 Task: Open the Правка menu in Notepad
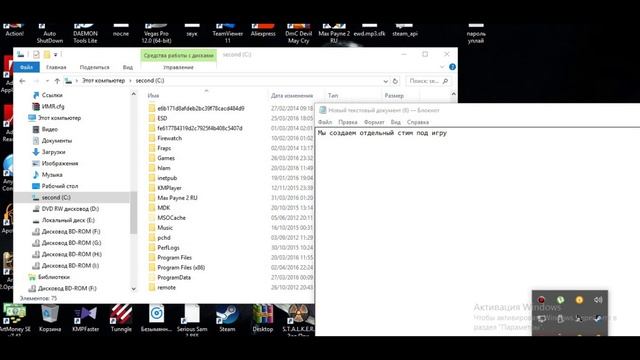coord(348,122)
